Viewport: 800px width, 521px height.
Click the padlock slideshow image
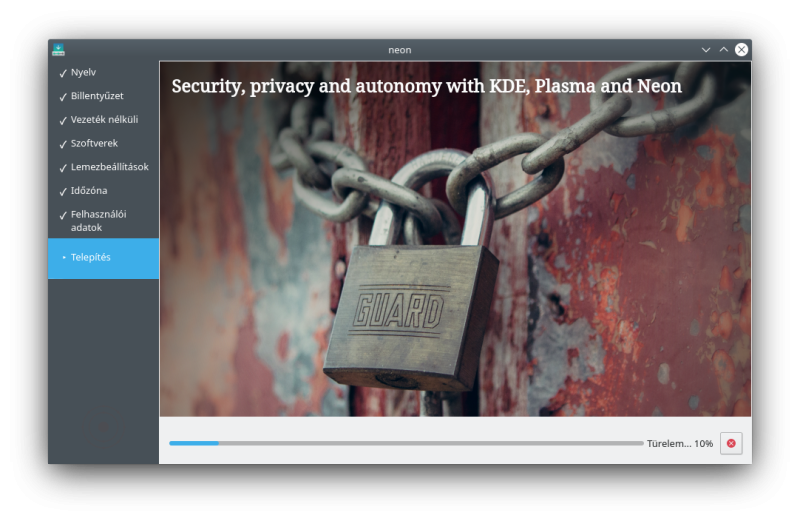tap(455, 239)
